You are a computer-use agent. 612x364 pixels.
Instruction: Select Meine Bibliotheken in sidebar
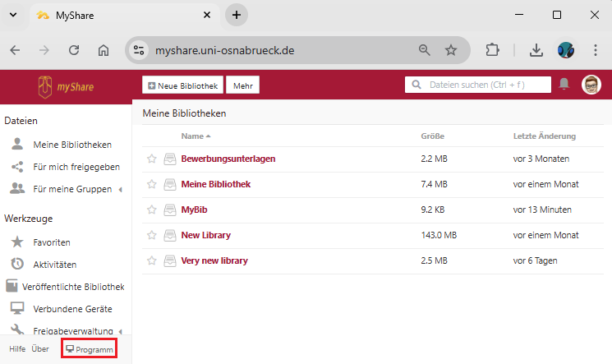72,145
